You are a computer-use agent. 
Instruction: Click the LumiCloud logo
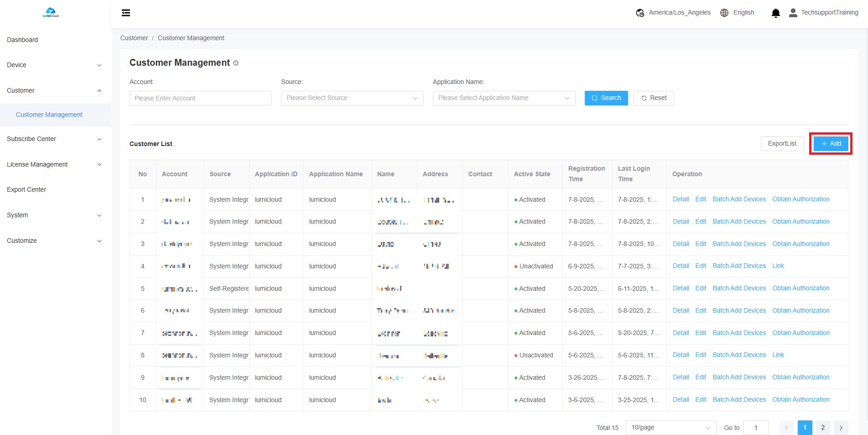point(51,12)
